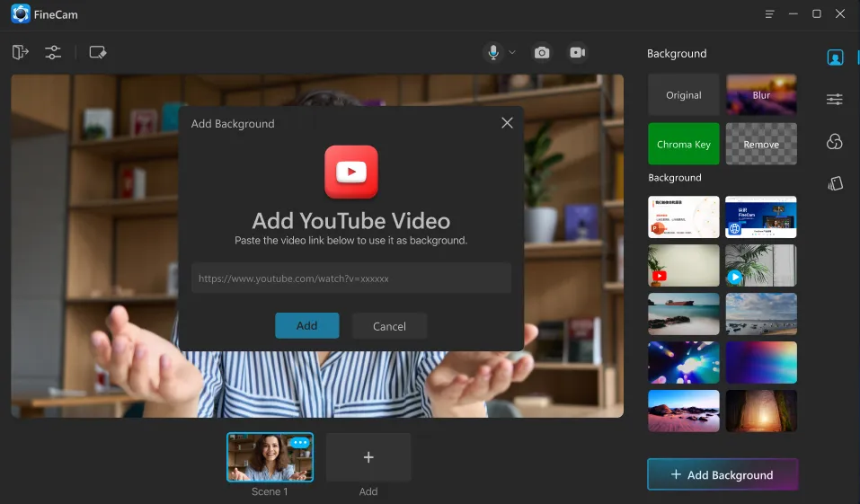Open the exit/virtual camera icon in toolbar
Screen dimensions: 860x504
[x=21, y=52]
